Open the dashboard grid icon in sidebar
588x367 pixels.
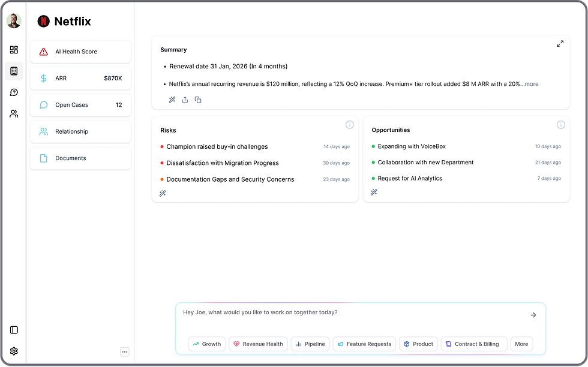14,50
